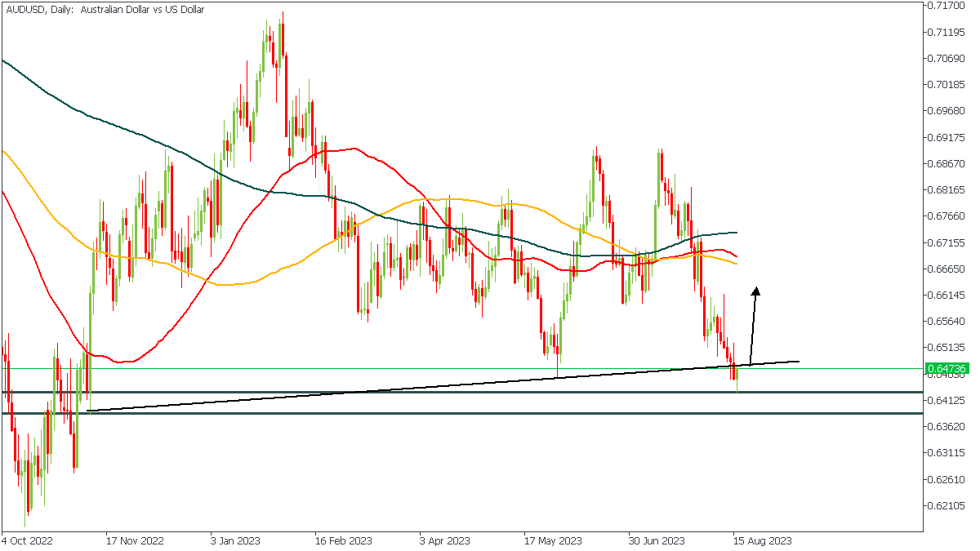This screenshot has height=551, width=980.
Task: Click the AUDUSD Daily chart title
Action: (105, 10)
